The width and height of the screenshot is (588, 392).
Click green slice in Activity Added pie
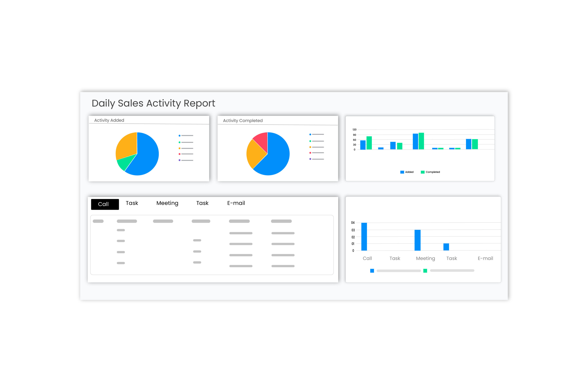tap(124, 162)
